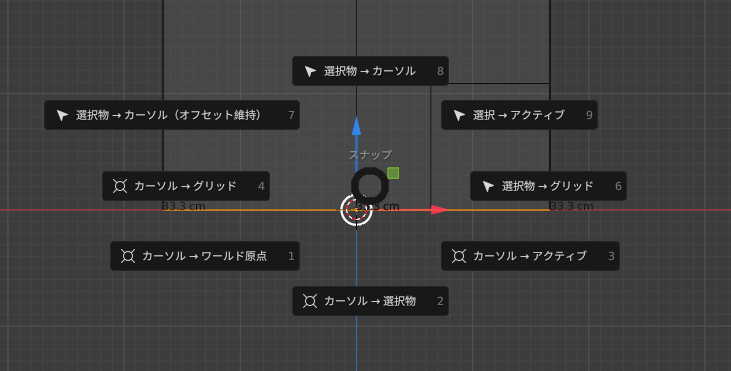Choose 選択物 → カーソル pie option

(x=370, y=71)
